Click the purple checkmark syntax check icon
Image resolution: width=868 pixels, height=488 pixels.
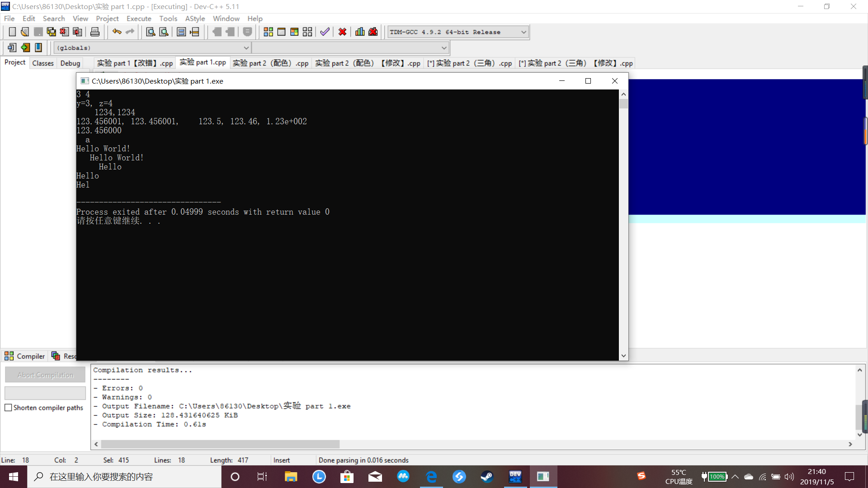pos(325,32)
